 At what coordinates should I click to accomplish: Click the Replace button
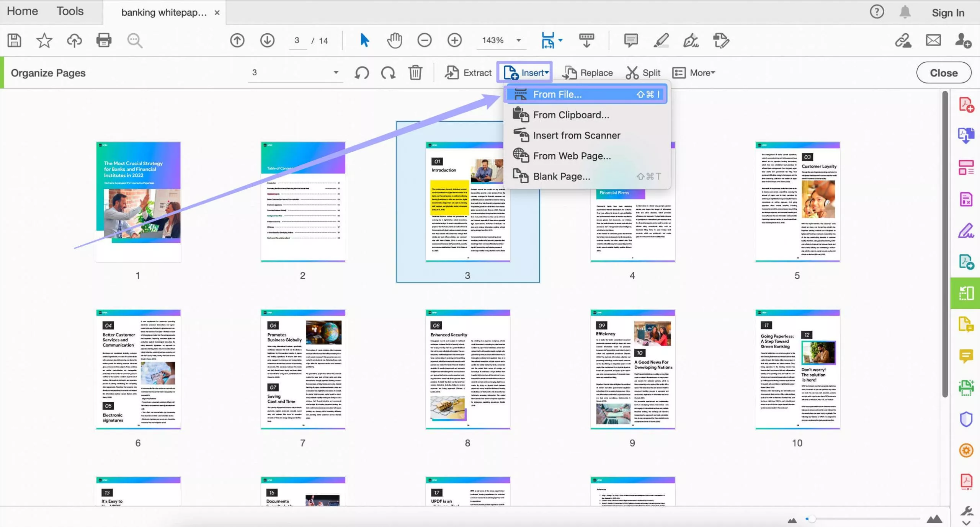588,72
